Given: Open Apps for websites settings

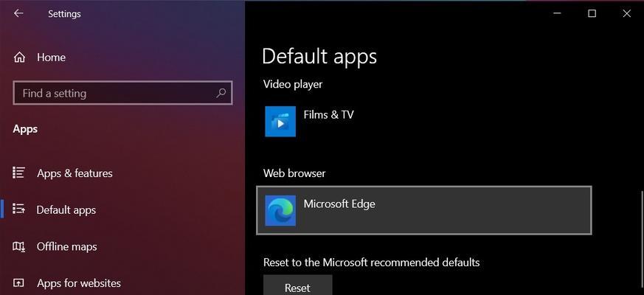Looking at the screenshot, I should pos(79,283).
